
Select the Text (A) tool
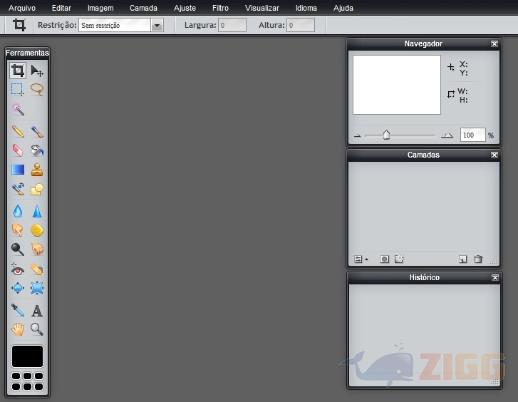coord(37,311)
